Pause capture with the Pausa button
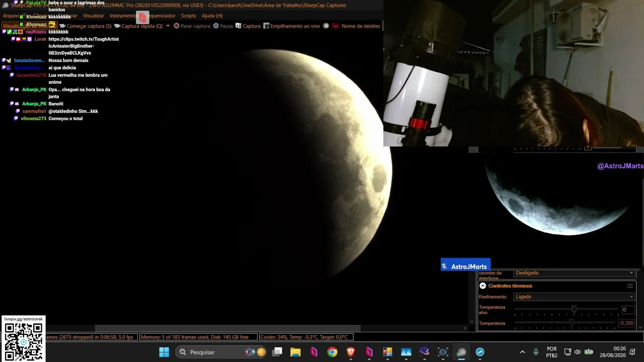This screenshot has width=644, height=362. [x=223, y=26]
